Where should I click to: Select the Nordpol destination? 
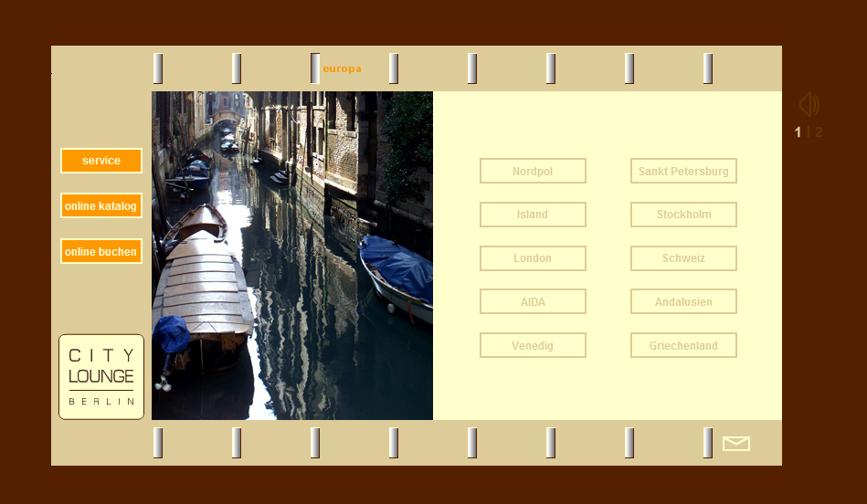[533, 171]
